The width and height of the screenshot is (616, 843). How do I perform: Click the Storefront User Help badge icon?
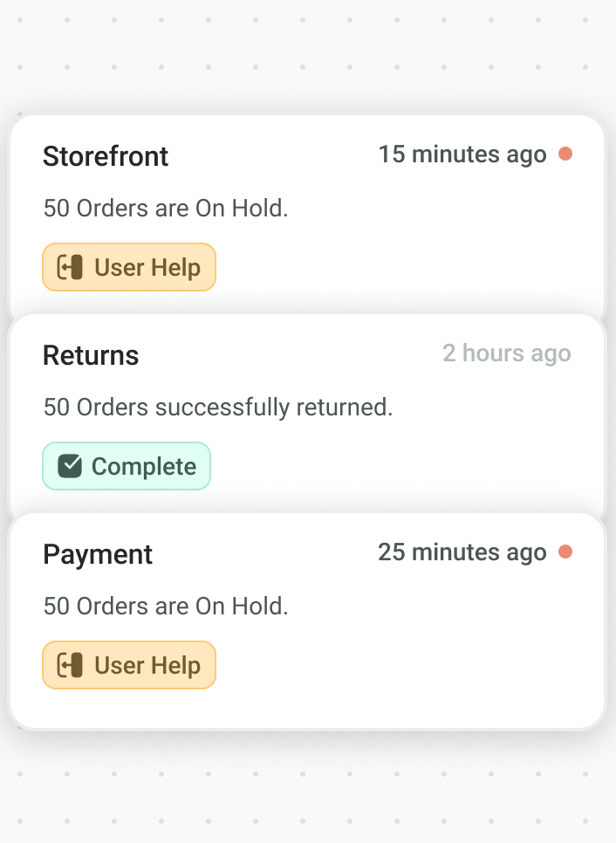pyautogui.click(x=70, y=267)
